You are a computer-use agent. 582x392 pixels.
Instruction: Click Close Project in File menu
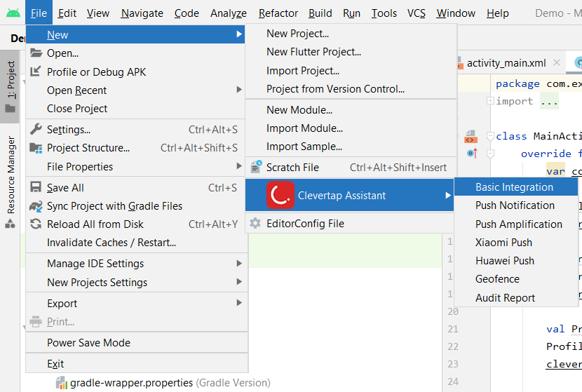(135, 109)
